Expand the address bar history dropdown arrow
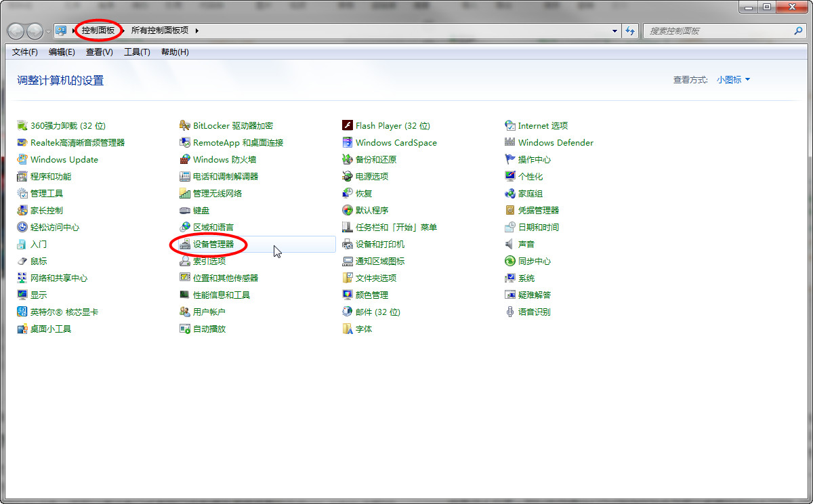Screen dimensions: 813x504 (615, 30)
